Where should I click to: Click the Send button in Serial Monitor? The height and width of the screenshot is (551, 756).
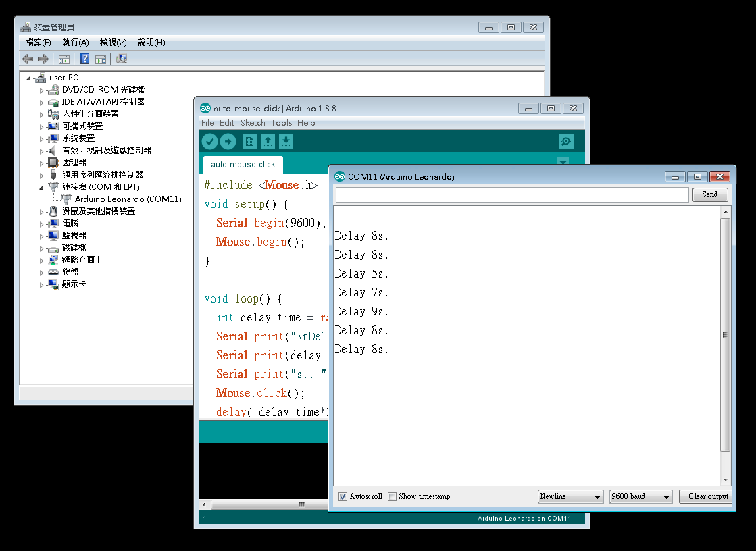(709, 194)
